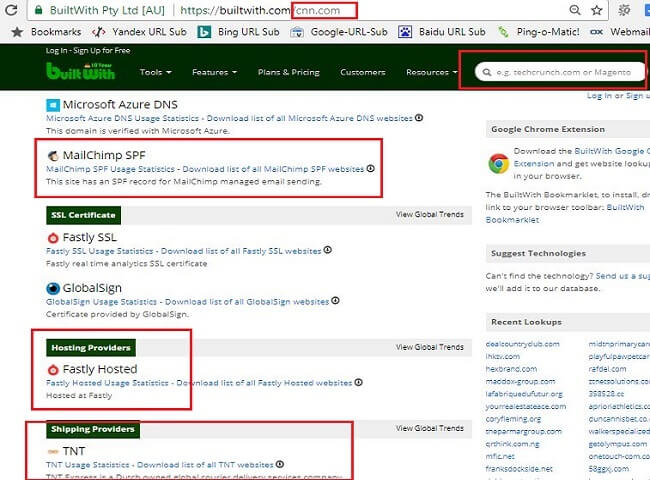The image size is (650, 480).
Task: Open Yandex URL Sub bookmark
Action: pos(139,32)
